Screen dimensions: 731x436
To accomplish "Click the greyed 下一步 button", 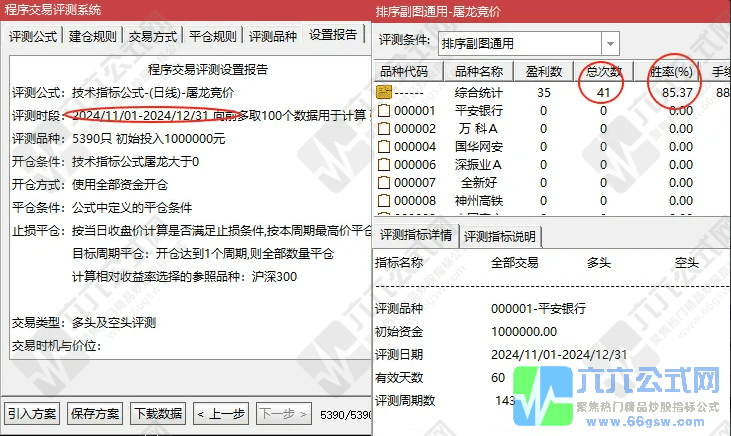I will click(x=284, y=414).
